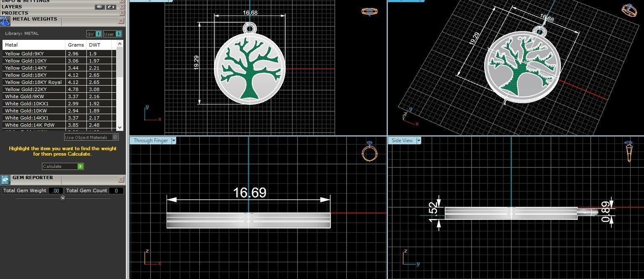644x279 pixels.
Task: Click the Through Finger ring orientation icon
Action: [x=369, y=151]
